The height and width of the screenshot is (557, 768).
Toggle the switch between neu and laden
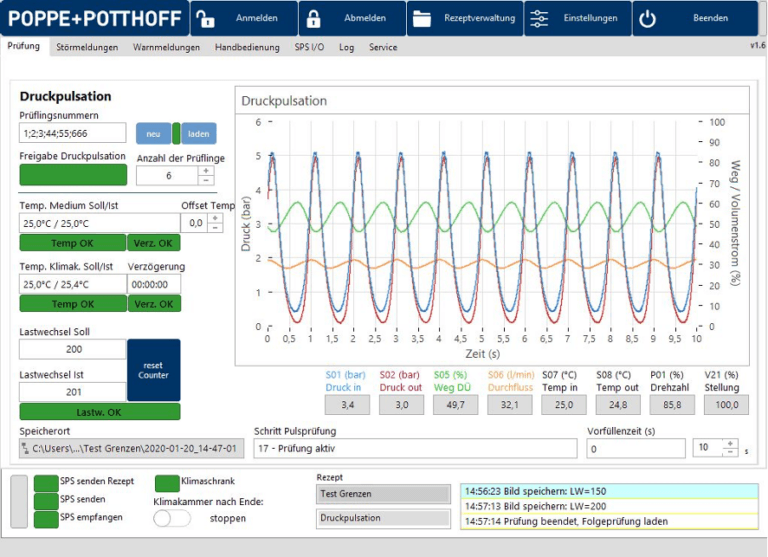[177, 133]
